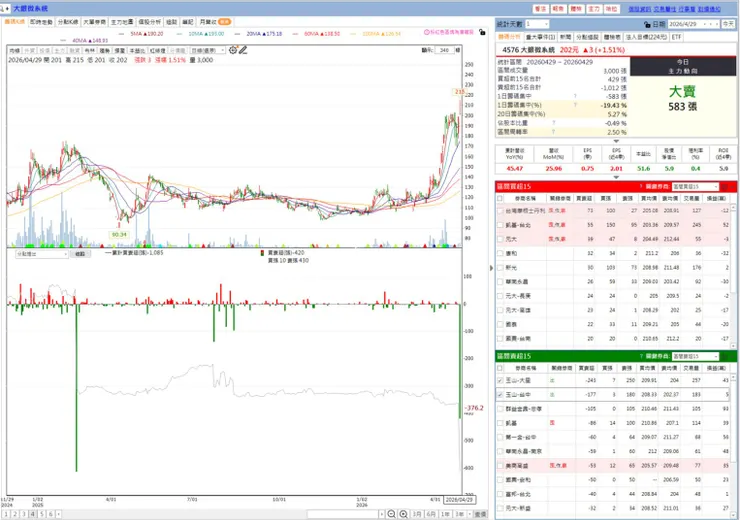Click help icon beside 1日籌碼集中 張 row
Viewport: 740px width, 520px height.
pyautogui.click(x=575, y=96)
